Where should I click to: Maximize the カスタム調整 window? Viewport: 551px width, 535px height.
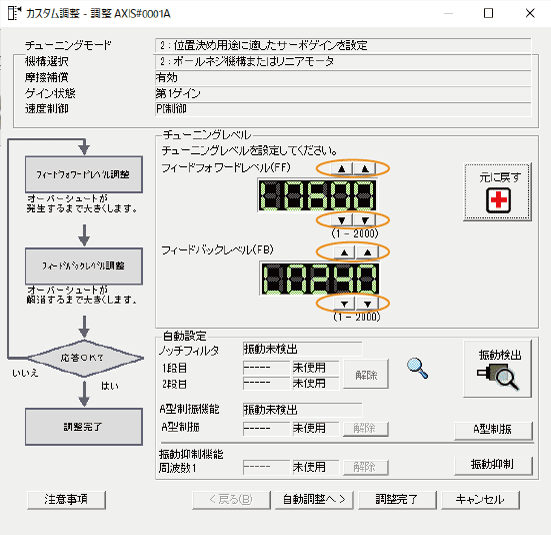tap(488, 13)
